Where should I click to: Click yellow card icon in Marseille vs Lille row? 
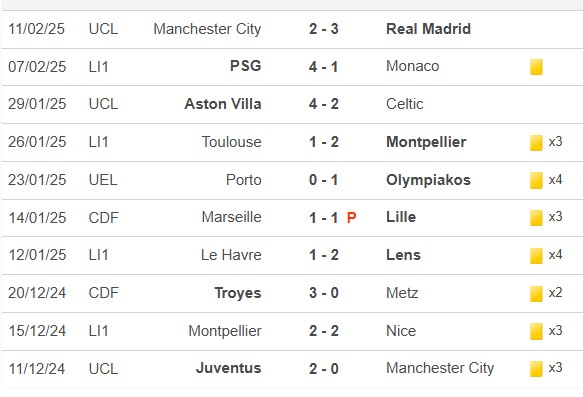pos(536,218)
